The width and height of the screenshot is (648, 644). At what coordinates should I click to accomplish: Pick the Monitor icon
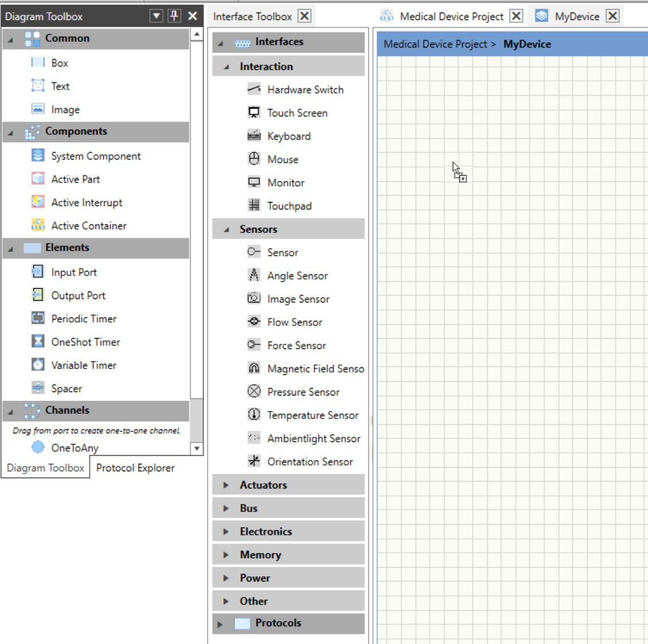point(254,183)
